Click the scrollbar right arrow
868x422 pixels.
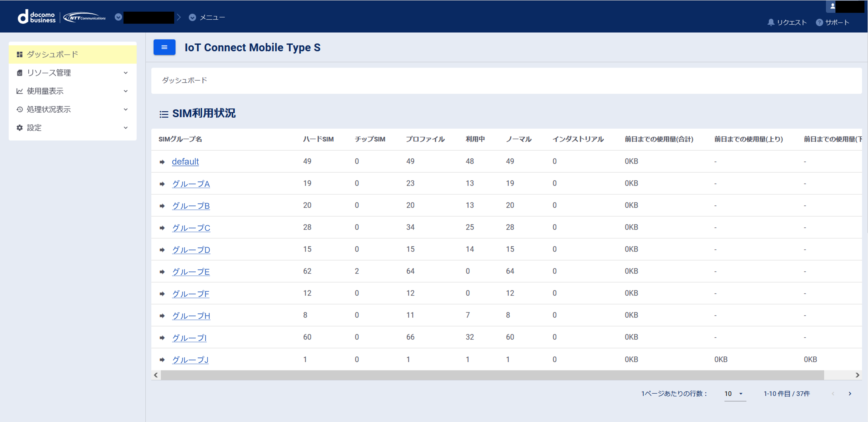[857, 375]
